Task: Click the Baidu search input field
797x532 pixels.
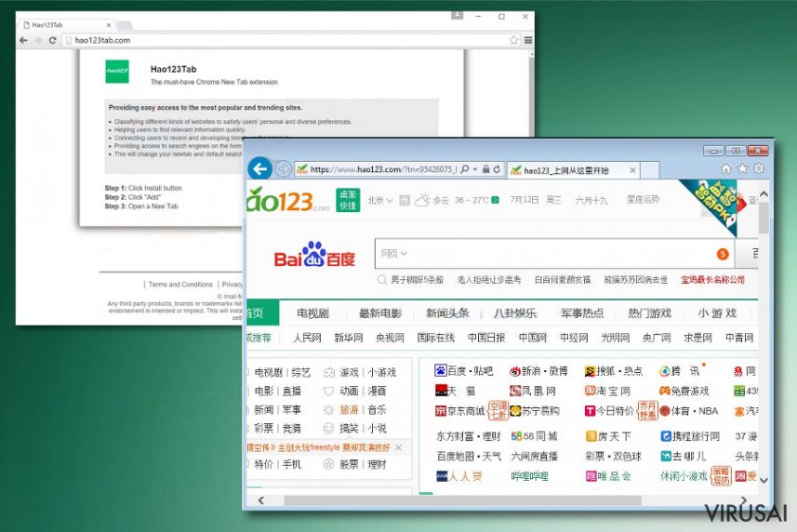Action: pyautogui.click(x=554, y=253)
